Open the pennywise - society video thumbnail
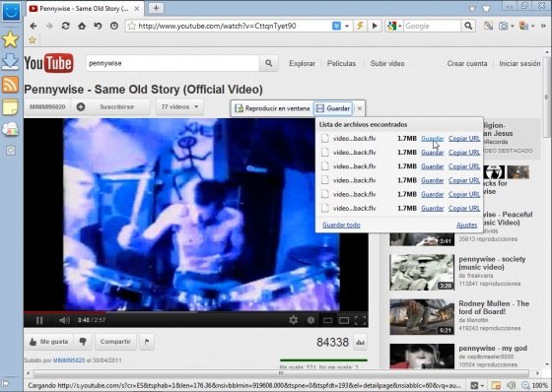The image size is (552, 392). [x=422, y=273]
